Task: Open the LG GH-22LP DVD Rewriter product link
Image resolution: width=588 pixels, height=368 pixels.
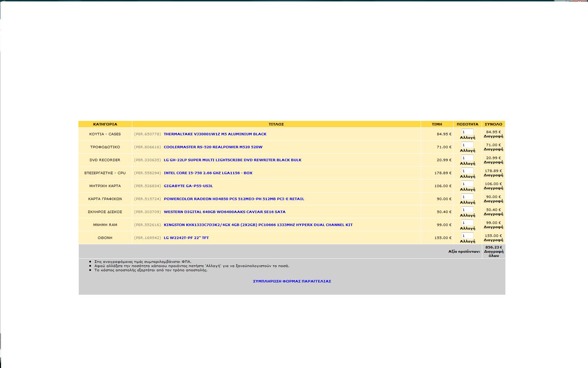Action: (x=232, y=160)
